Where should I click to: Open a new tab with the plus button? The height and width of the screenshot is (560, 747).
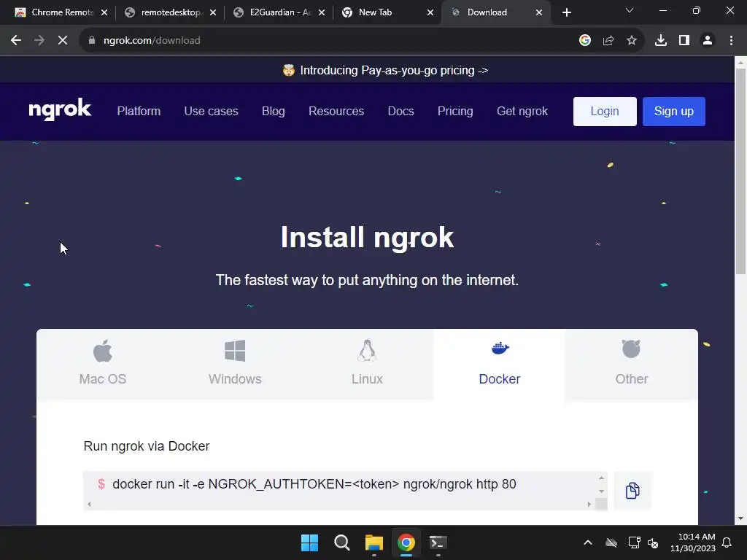pyautogui.click(x=566, y=12)
